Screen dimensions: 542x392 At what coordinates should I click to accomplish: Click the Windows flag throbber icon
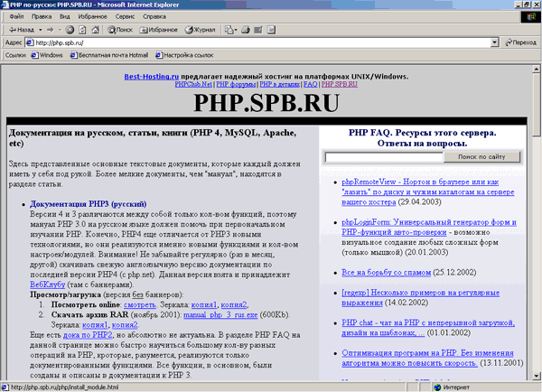[530, 17]
